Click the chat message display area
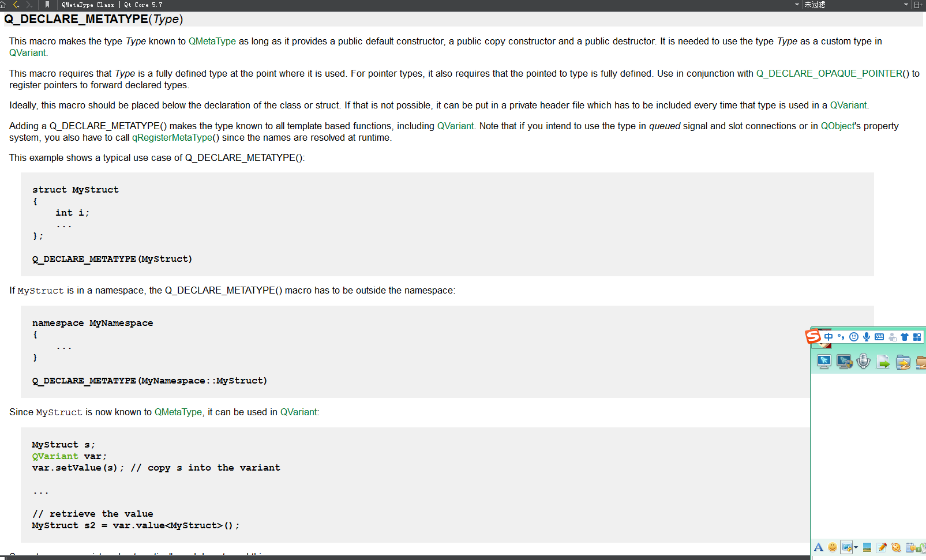Image resolution: width=926 pixels, height=560 pixels. [868, 456]
